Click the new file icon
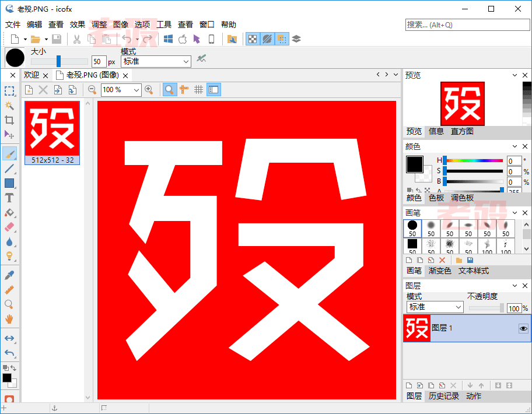 pos(15,39)
